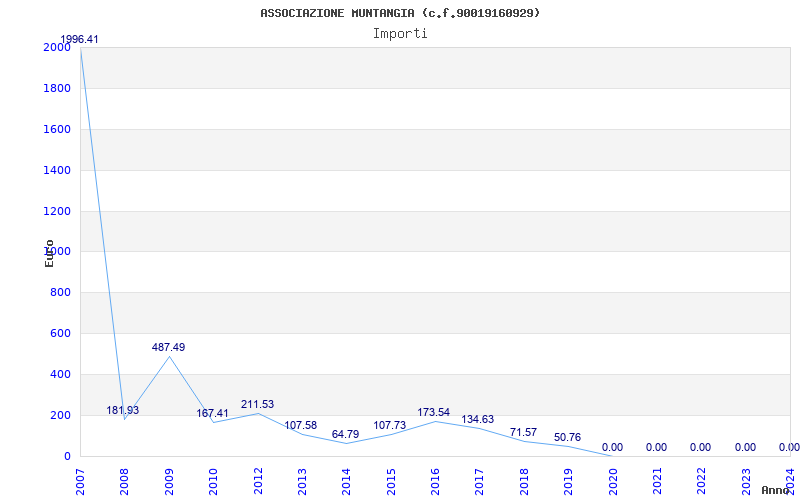
Task: Select the y-axis value 600
Action: coord(60,334)
